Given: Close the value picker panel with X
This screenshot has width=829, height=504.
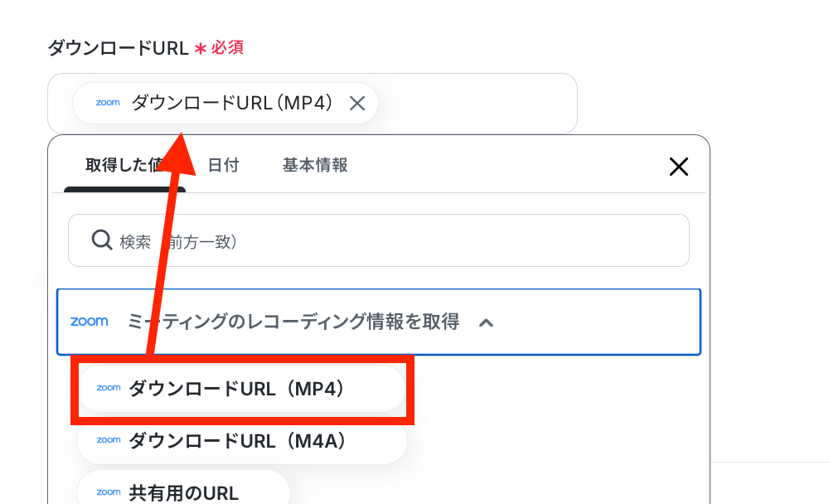Looking at the screenshot, I should (x=679, y=167).
